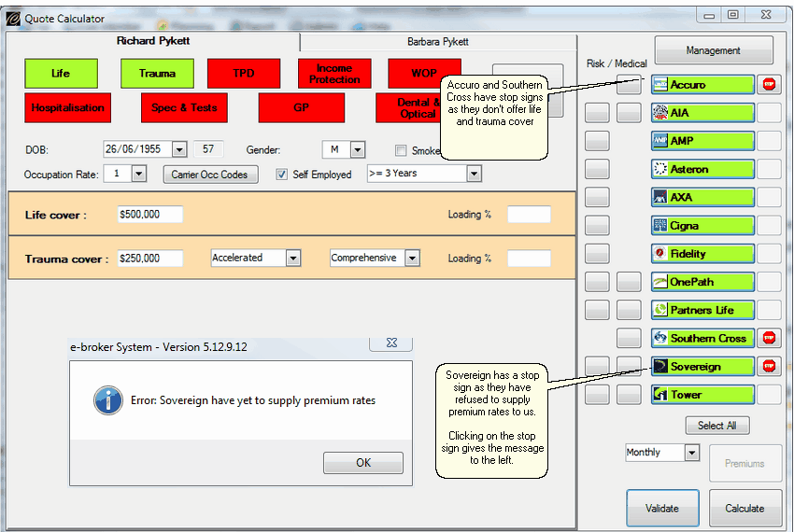This screenshot has height=532, width=794.
Task: Select the Sovereign insurer button
Action: coord(702,366)
